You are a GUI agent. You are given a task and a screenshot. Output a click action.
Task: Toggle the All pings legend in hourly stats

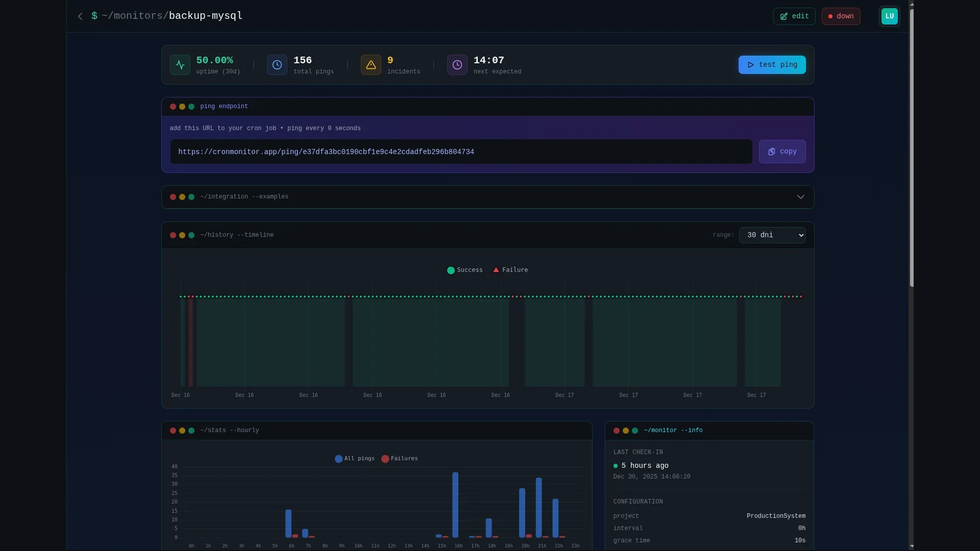pyautogui.click(x=354, y=459)
